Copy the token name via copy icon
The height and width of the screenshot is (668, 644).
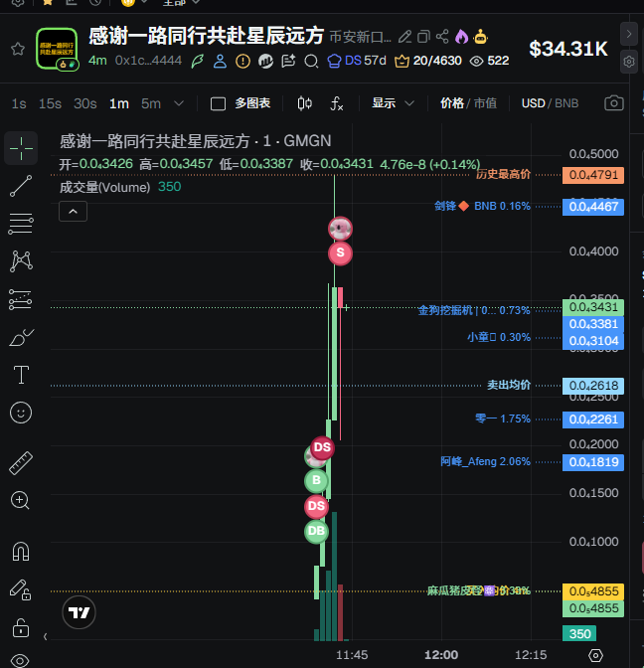[423, 37]
